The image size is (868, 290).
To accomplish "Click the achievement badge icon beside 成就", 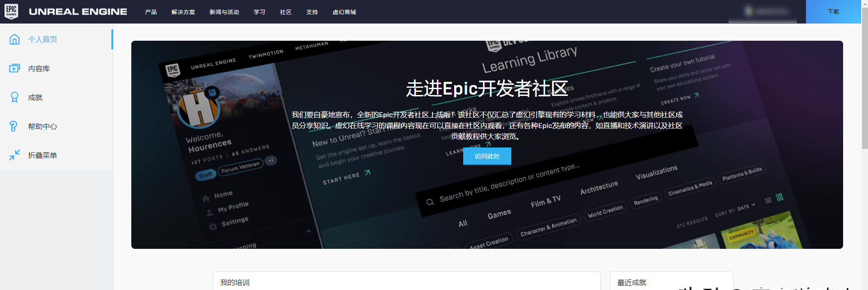I will (14, 97).
